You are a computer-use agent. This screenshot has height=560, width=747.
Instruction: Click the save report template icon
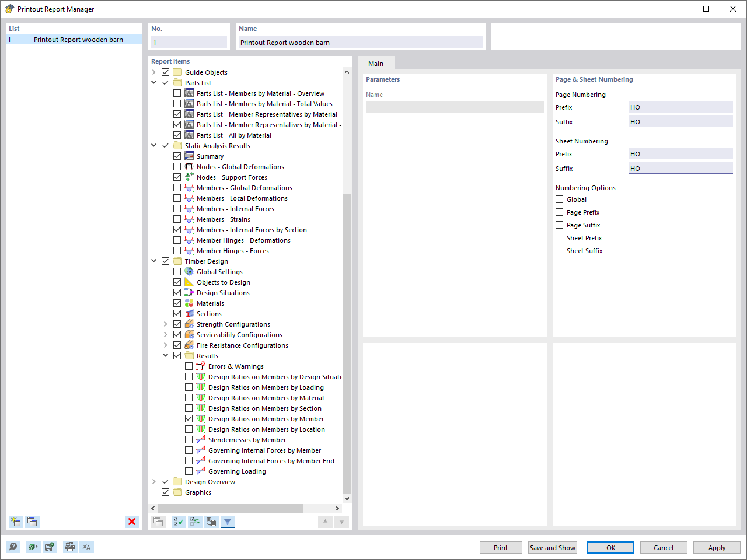50,547
